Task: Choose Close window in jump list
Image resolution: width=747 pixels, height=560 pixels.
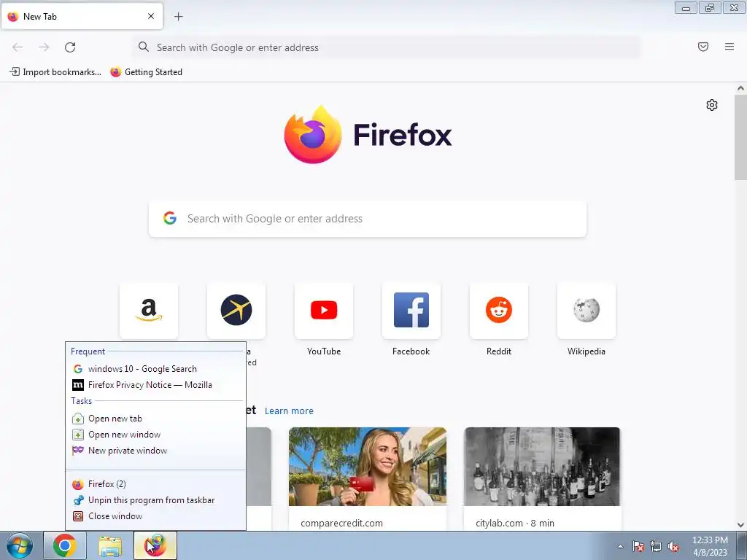Action: (156, 516)
